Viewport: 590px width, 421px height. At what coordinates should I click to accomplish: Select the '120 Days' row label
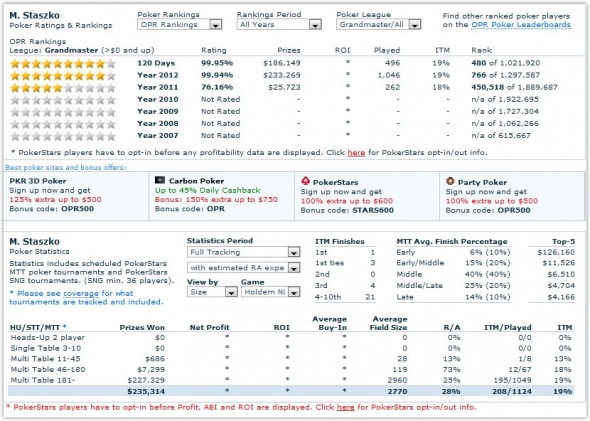pos(156,63)
